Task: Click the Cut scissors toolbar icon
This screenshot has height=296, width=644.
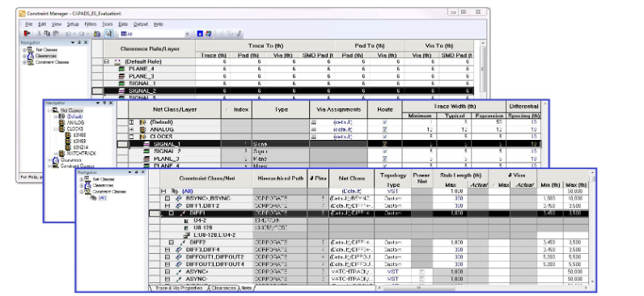Action: (40, 34)
